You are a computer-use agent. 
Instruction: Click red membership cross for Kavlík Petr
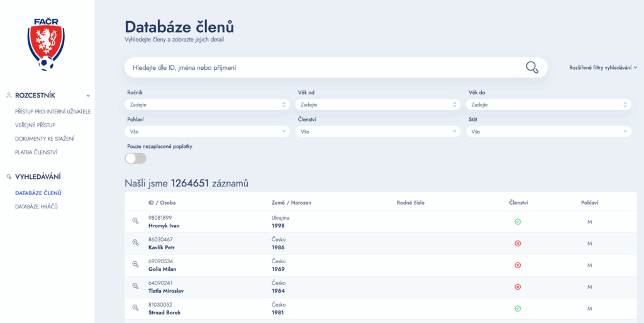(518, 243)
